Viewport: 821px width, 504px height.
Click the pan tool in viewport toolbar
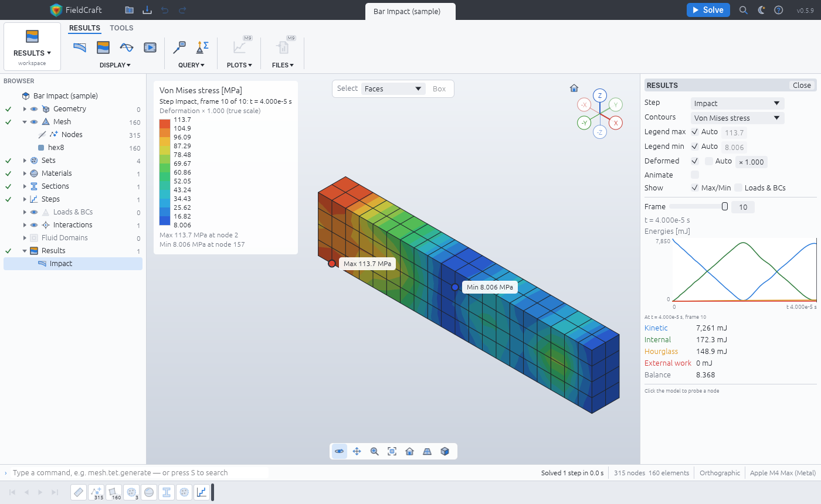point(357,451)
